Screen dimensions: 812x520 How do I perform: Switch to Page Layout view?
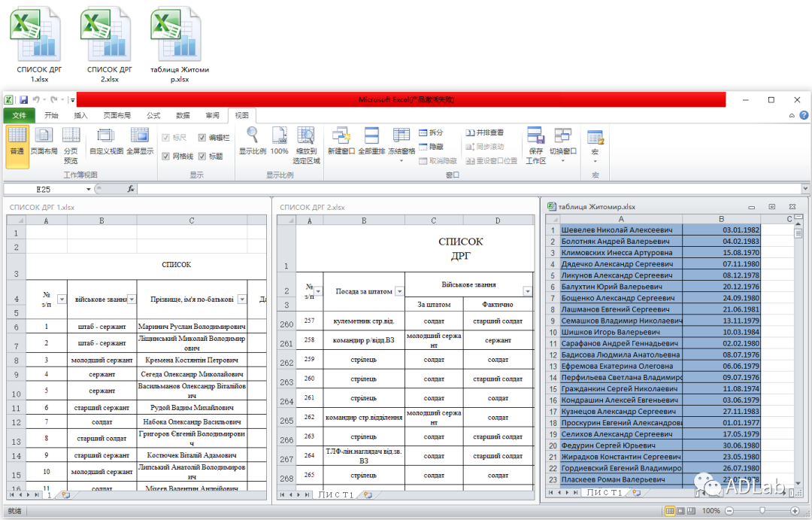(43, 147)
